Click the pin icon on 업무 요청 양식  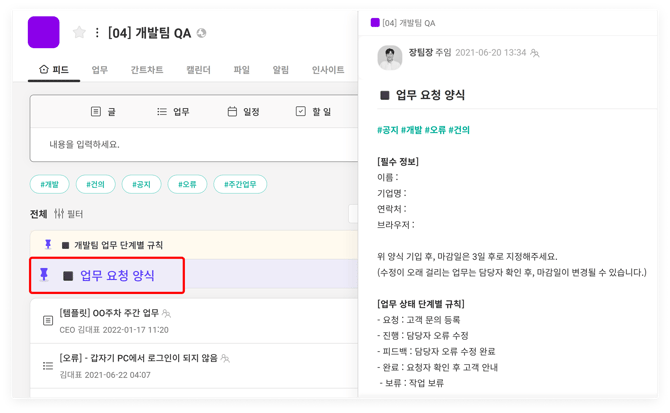coord(44,275)
